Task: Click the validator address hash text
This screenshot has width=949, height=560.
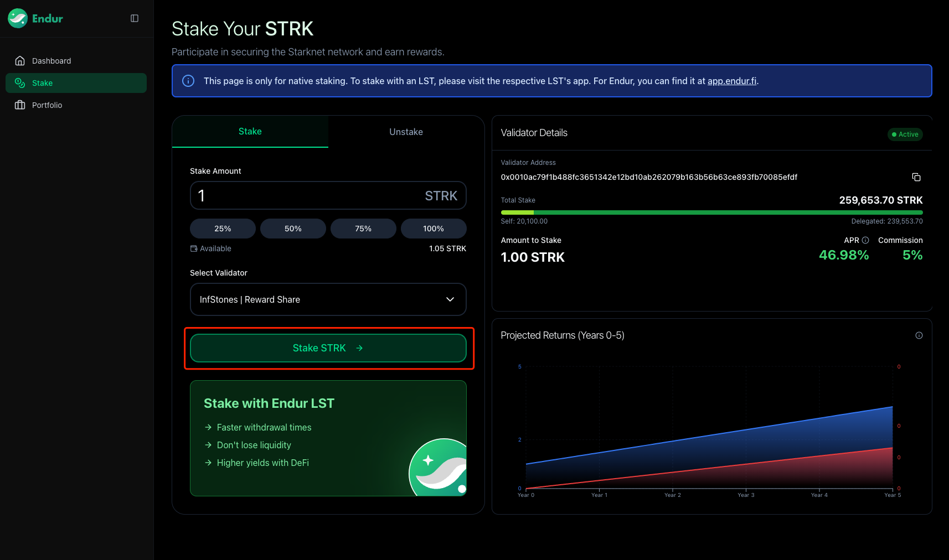Action: 649,177
